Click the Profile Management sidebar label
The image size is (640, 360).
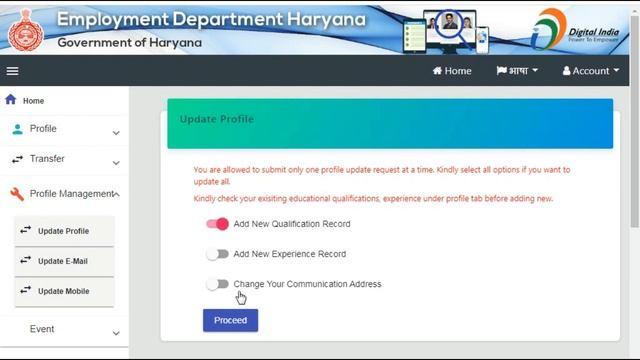(72, 193)
